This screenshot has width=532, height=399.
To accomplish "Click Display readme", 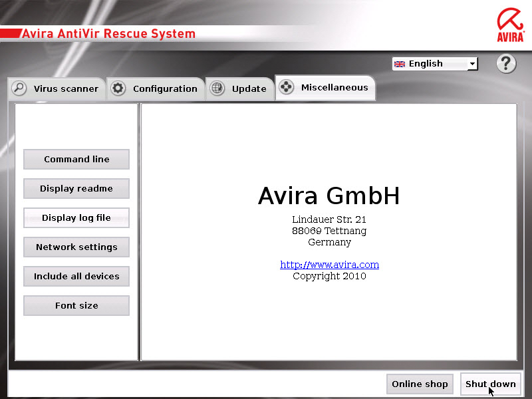I will tap(76, 188).
